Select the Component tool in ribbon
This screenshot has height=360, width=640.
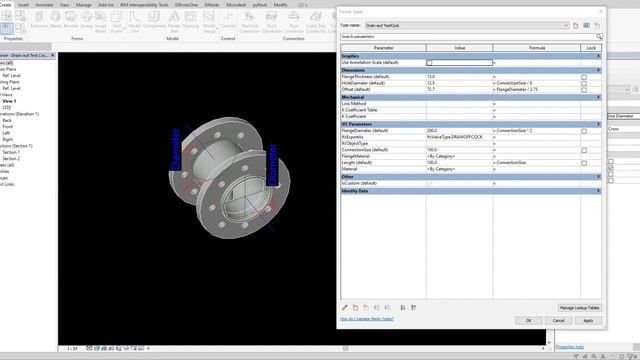154,20
